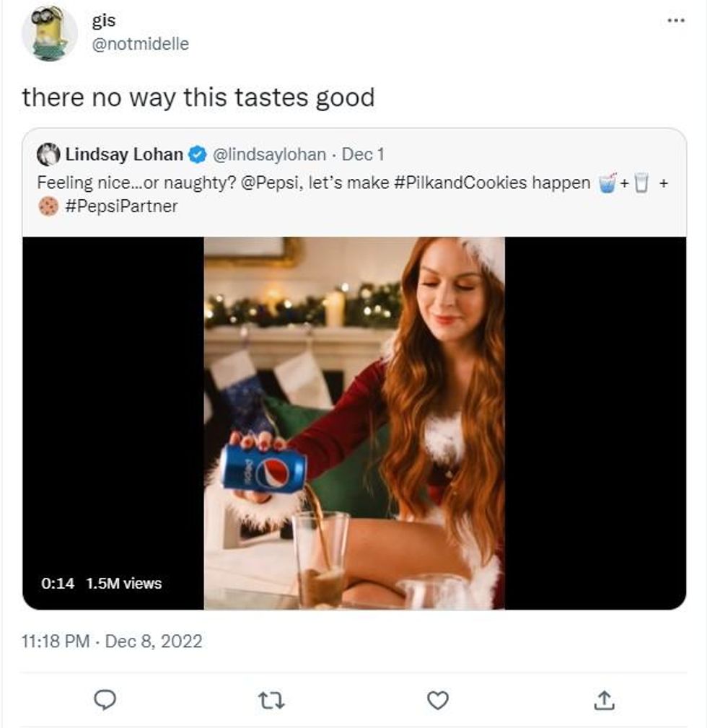Click the blue verified badge

(x=196, y=154)
